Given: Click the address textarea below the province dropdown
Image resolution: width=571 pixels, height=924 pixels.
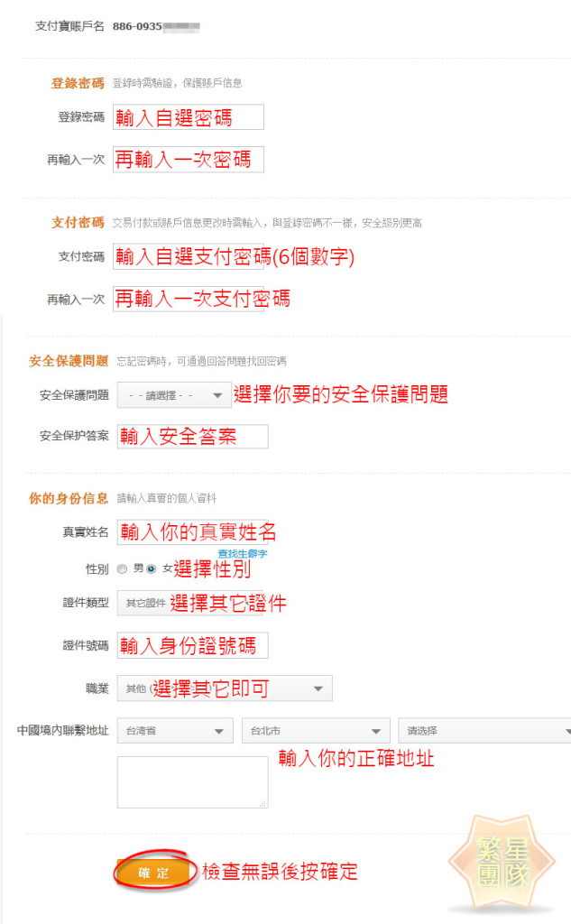Looking at the screenshot, I should tap(192, 781).
